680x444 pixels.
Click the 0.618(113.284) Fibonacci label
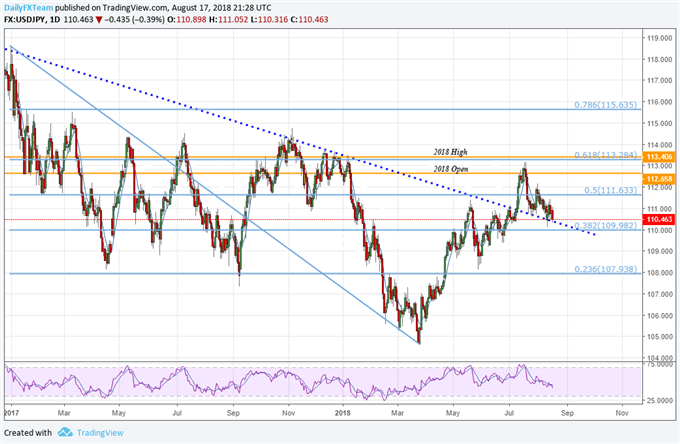coord(605,155)
